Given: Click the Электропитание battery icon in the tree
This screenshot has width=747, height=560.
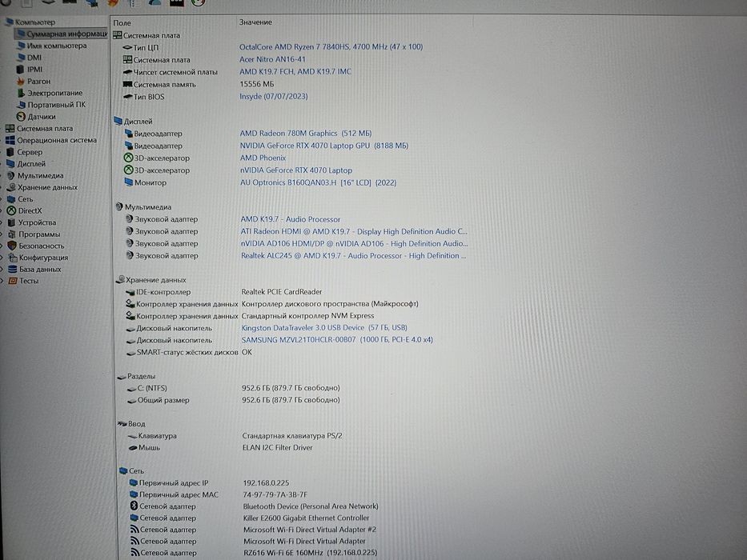Looking at the screenshot, I should click(21, 93).
